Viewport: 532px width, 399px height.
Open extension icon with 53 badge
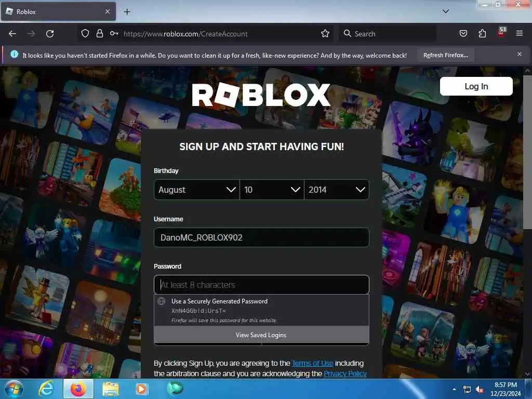click(x=501, y=32)
